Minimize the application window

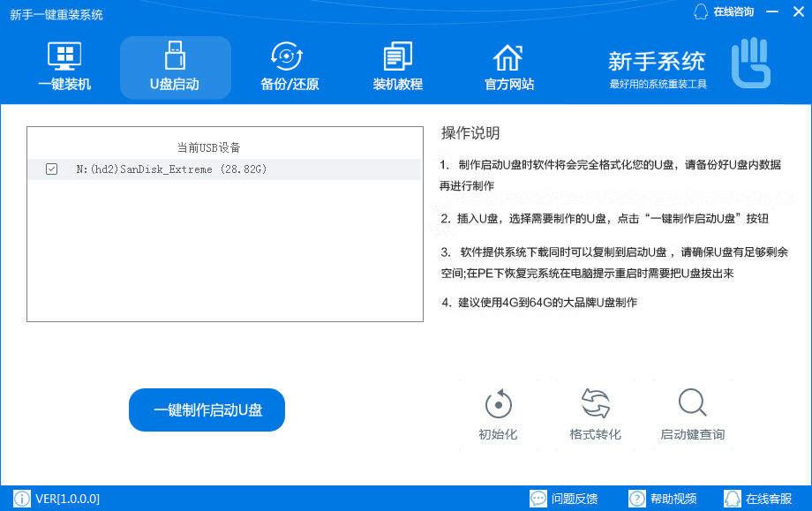pos(772,11)
